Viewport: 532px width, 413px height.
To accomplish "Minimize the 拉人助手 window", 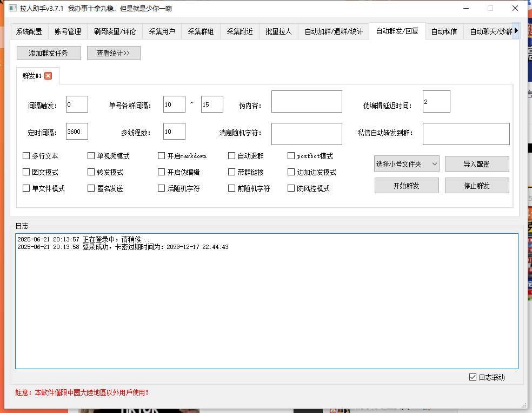I will click(465, 8).
